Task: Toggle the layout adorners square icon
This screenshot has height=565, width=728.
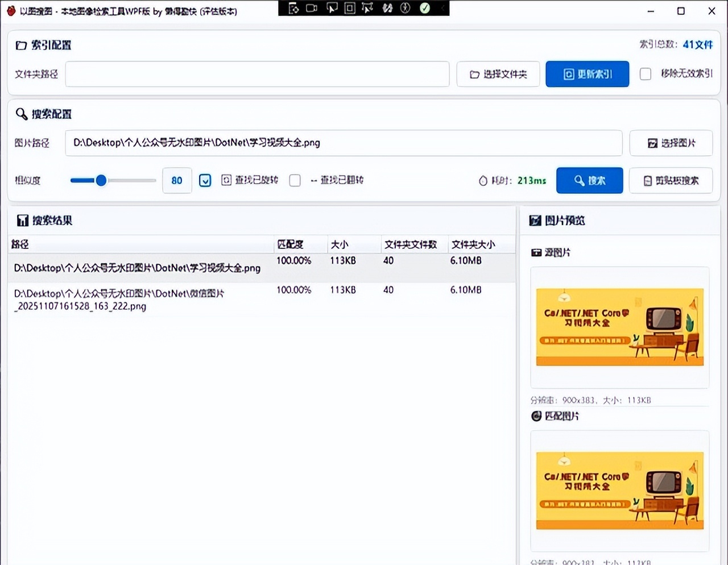Action: tap(350, 8)
